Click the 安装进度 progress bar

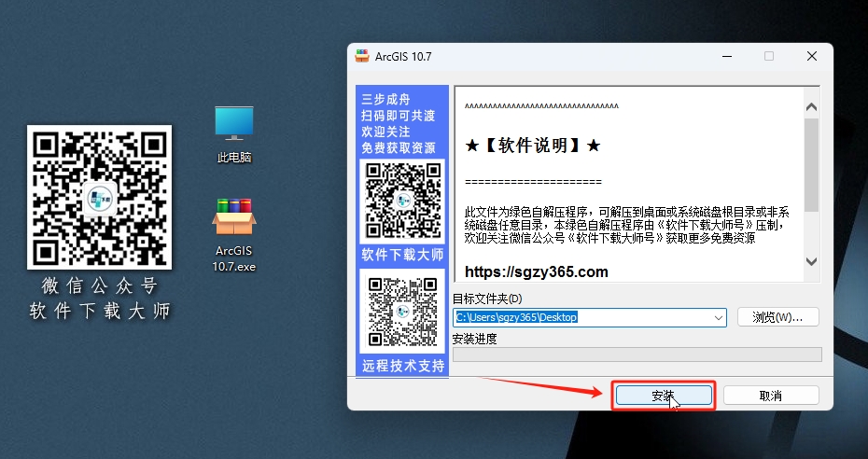(637, 355)
